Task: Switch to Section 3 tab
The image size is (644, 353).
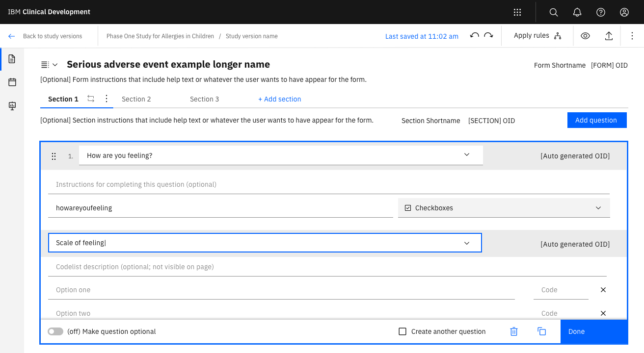Action: 204,99
